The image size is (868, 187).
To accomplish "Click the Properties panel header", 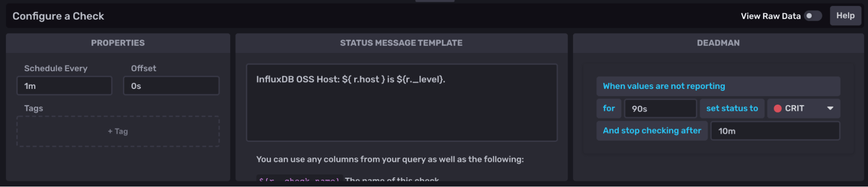I will click(x=118, y=43).
